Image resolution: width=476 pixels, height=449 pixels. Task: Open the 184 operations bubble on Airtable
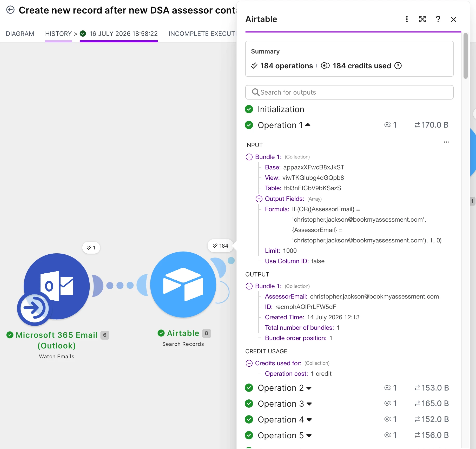pyautogui.click(x=220, y=246)
